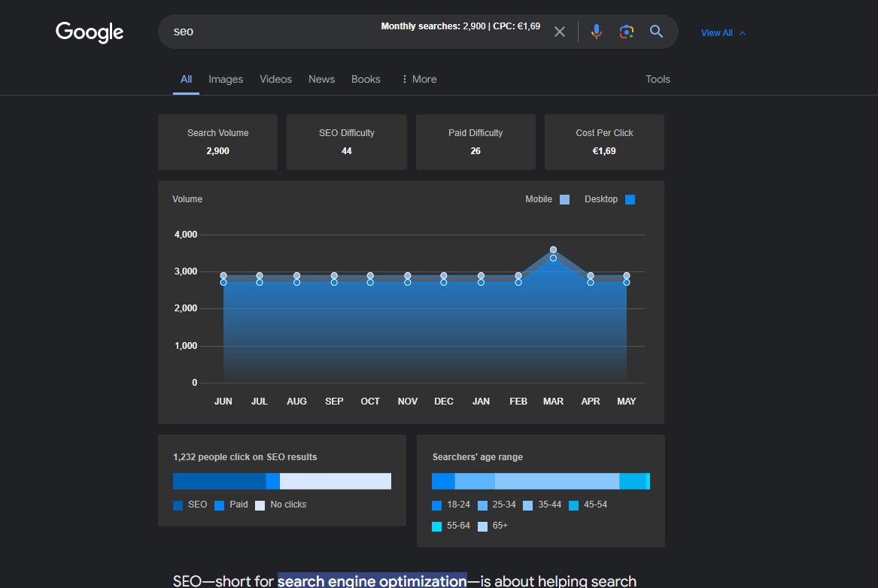This screenshot has height=588, width=878.
Task: Open the News tab
Action: pyautogui.click(x=321, y=79)
